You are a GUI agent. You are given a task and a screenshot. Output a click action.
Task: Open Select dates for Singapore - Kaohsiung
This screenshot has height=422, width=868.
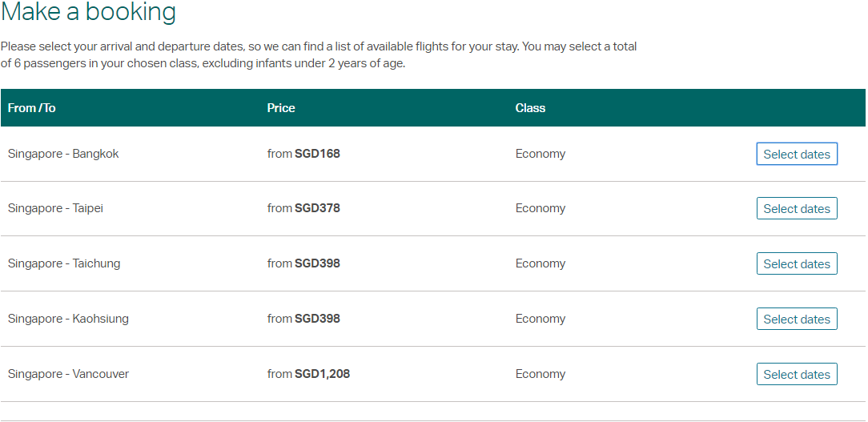coord(797,319)
